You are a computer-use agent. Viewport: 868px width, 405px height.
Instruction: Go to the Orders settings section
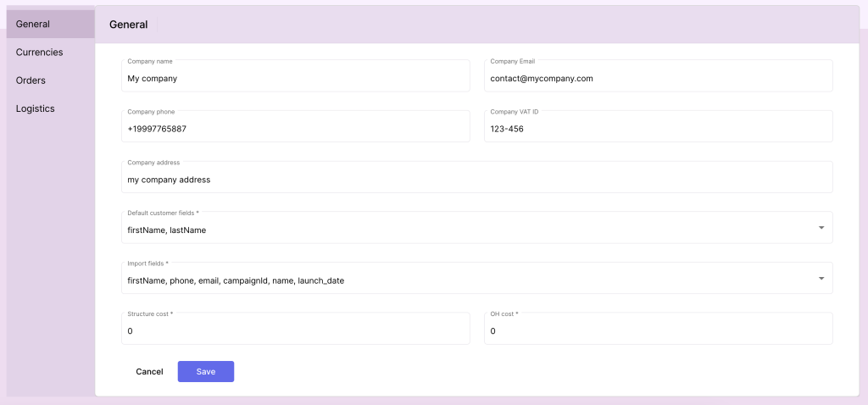point(31,80)
